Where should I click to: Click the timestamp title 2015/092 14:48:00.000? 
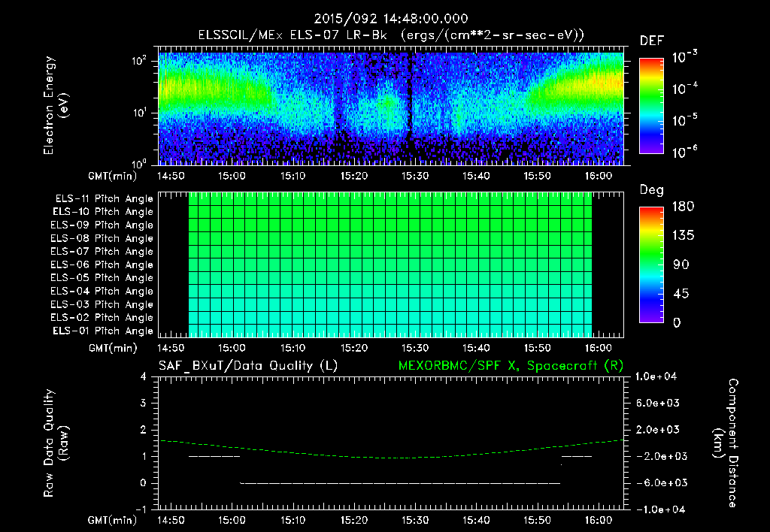391,19
